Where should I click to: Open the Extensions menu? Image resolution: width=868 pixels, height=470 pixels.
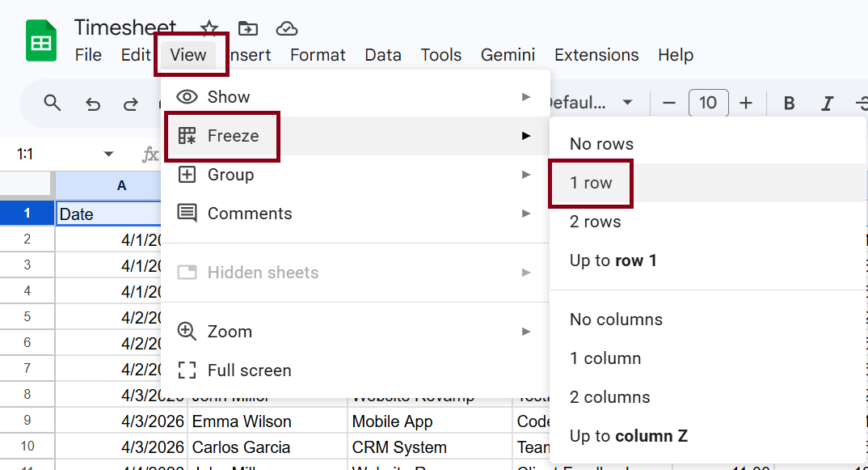[x=596, y=55]
